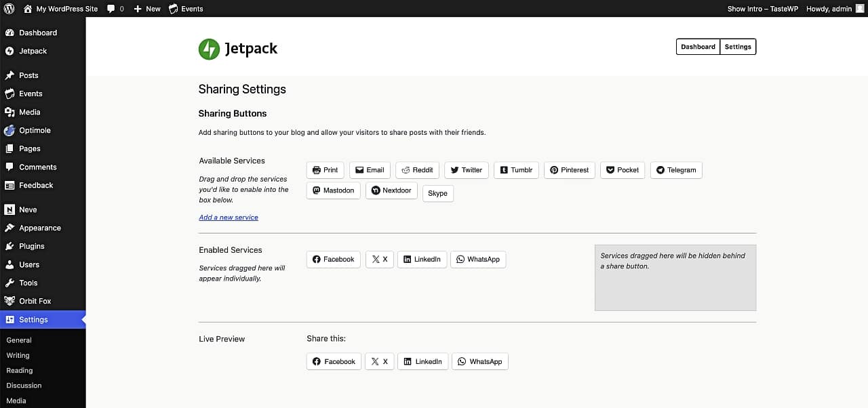Click Show Intro – TasteWP
868x408 pixels.
(x=764, y=9)
